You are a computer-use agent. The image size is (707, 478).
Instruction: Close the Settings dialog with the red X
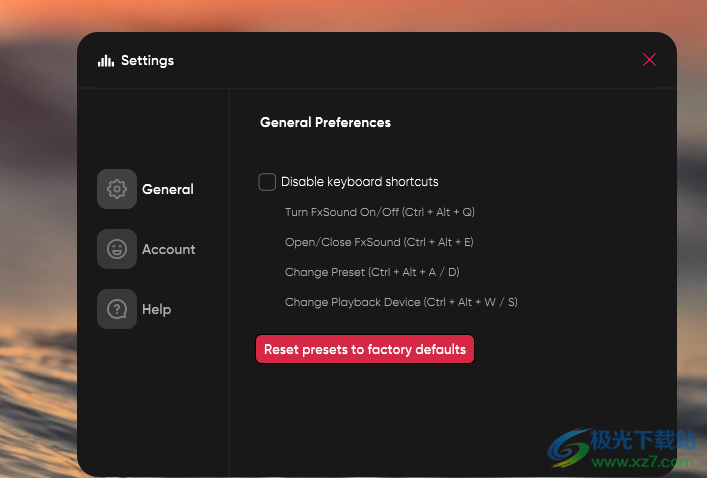click(x=649, y=60)
